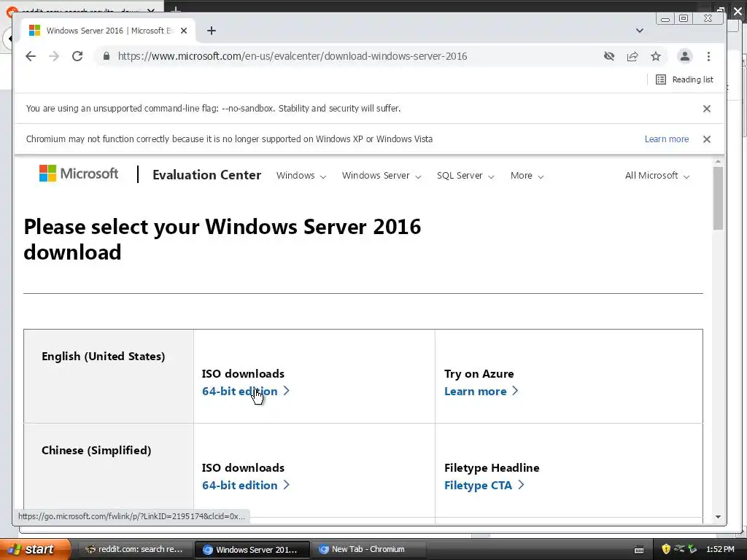This screenshot has width=747, height=560.
Task: Expand the SQL Server navigation menu
Action: tap(465, 176)
